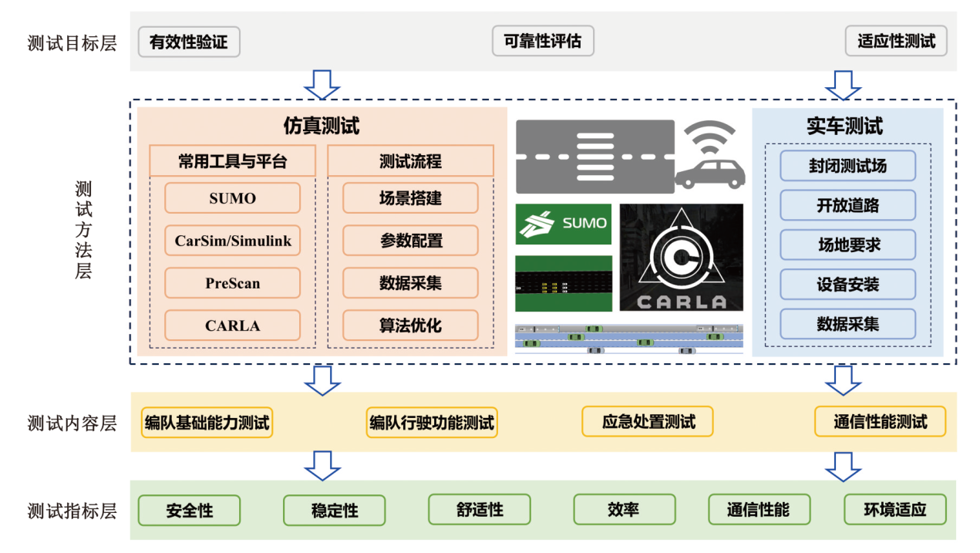Click the black CARLA logo image
980x553 pixels.
point(681,257)
